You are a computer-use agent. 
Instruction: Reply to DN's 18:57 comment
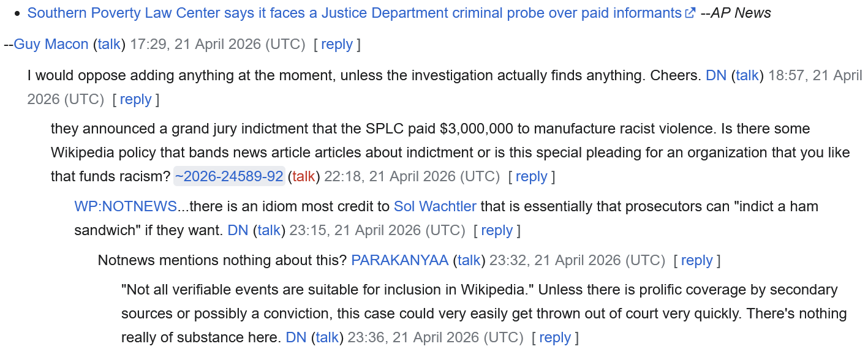click(135, 99)
